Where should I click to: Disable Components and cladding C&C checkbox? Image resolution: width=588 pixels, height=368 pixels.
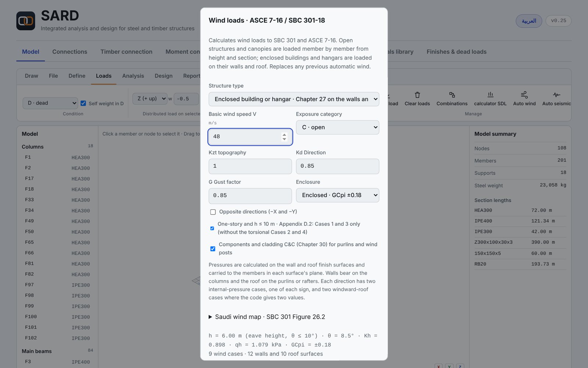pyautogui.click(x=213, y=249)
